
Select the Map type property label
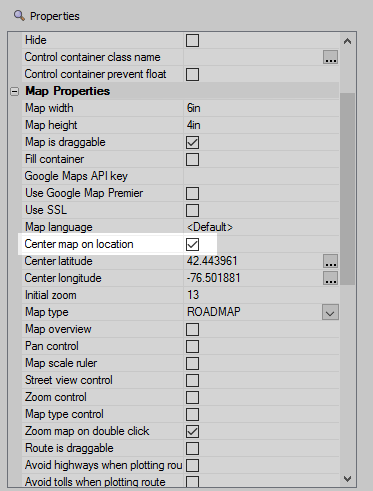47,312
